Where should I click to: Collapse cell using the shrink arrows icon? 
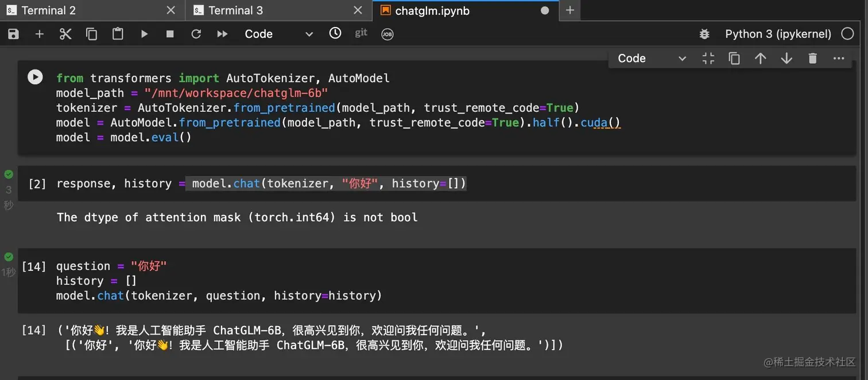pyautogui.click(x=708, y=58)
